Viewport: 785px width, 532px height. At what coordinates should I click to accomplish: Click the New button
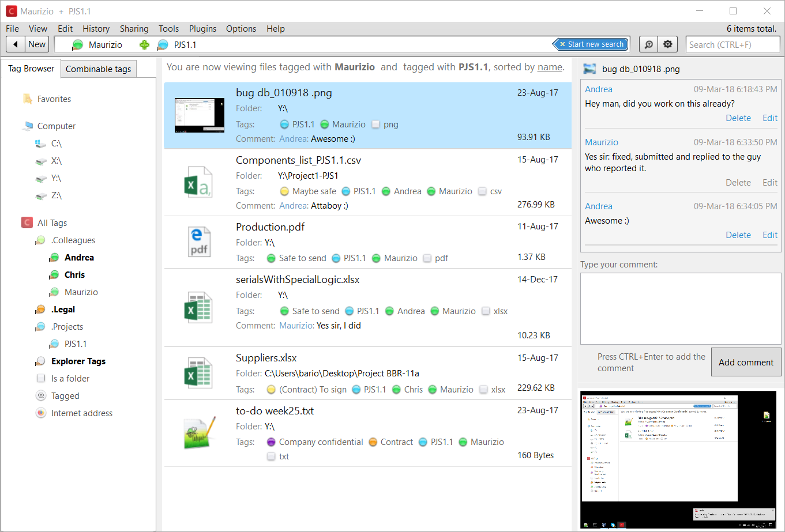coord(37,44)
